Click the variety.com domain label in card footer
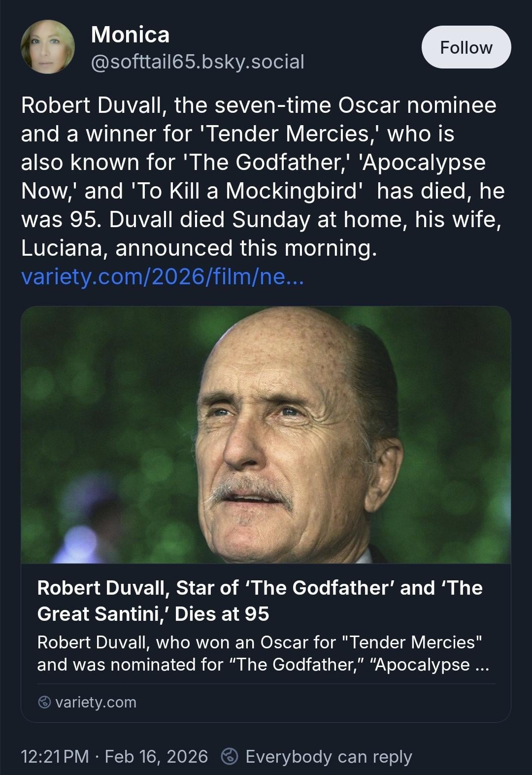This screenshot has width=532, height=775. pyautogui.click(x=96, y=702)
